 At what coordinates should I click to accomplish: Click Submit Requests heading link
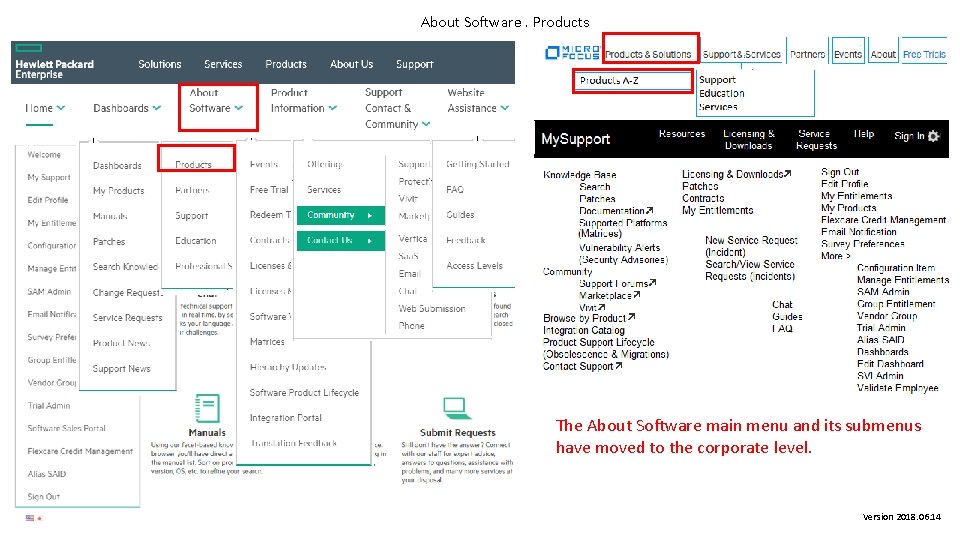(457, 432)
